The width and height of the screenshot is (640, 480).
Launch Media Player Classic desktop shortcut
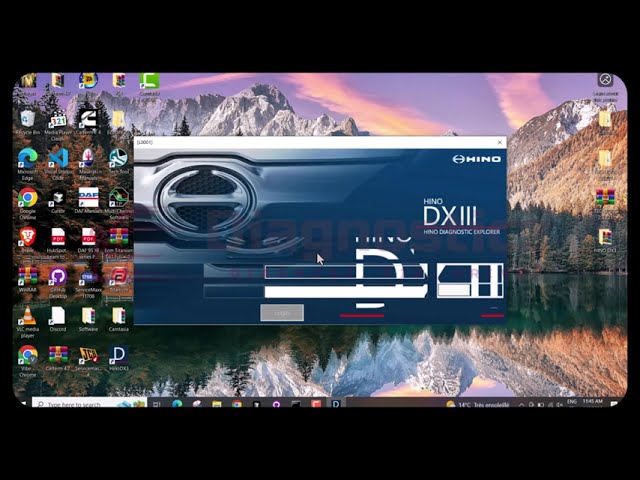pos(58,124)
